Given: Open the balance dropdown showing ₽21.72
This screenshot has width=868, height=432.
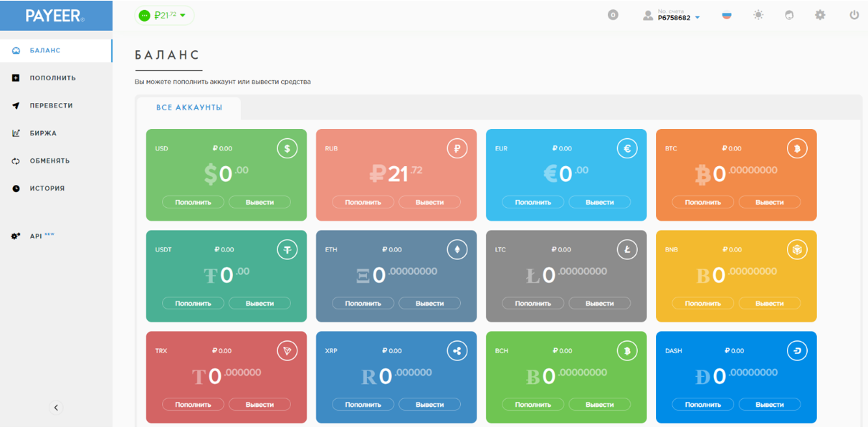Looking at the screenshot, I should point(164,15).
